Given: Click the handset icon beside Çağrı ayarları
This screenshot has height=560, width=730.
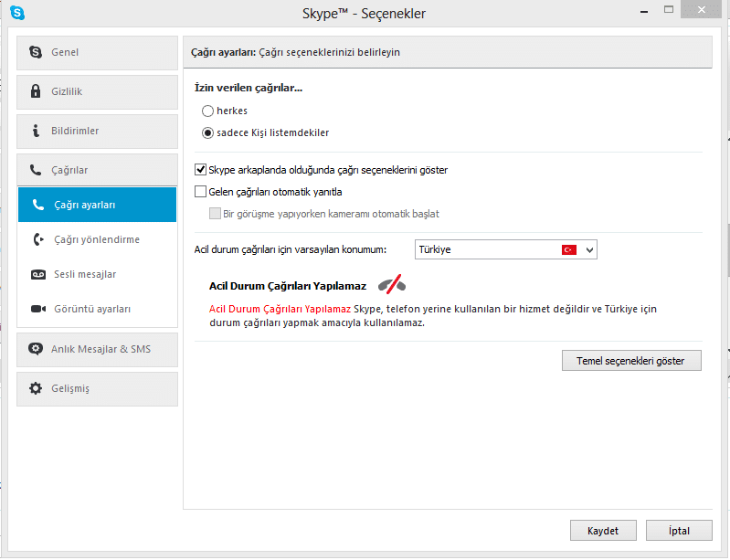Looking at the screenshot, I should (37, 205).
